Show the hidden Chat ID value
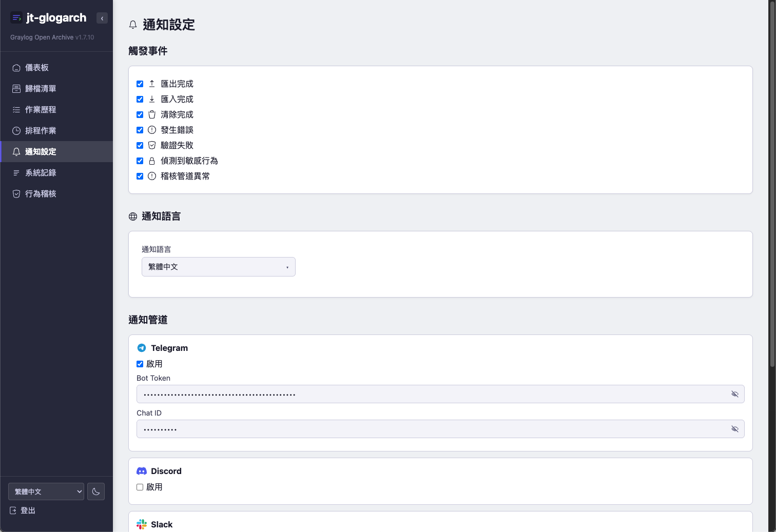This screenshot has width=776, height=532. (735, 429)
